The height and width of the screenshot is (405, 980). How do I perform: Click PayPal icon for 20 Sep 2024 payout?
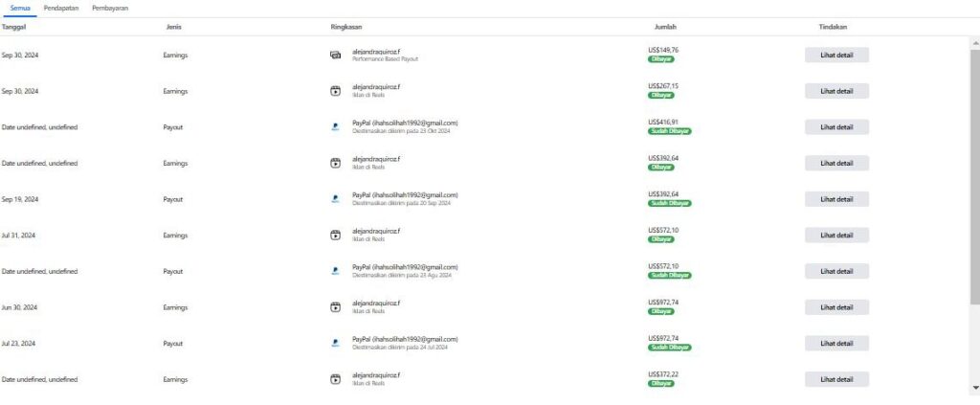coord(336,199)
